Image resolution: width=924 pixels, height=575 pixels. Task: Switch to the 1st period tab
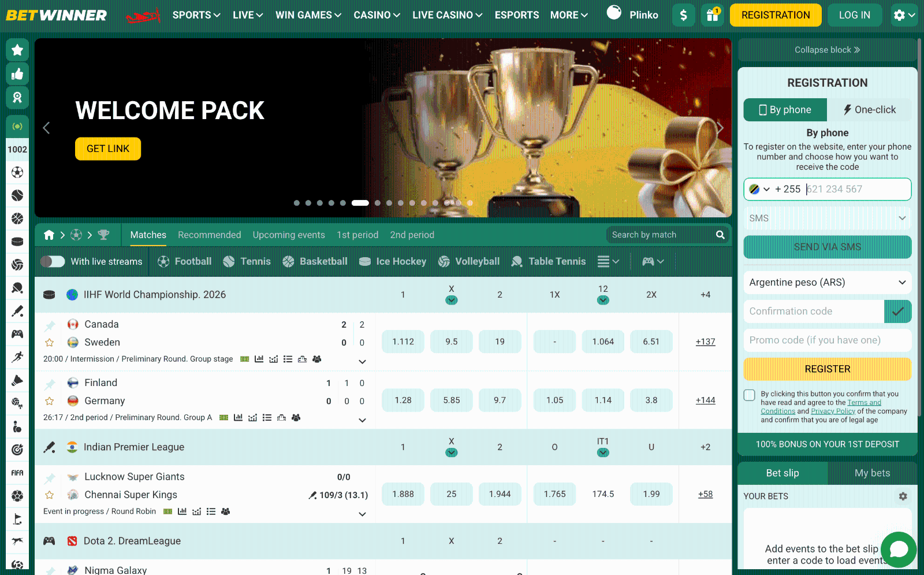point(357,235)
